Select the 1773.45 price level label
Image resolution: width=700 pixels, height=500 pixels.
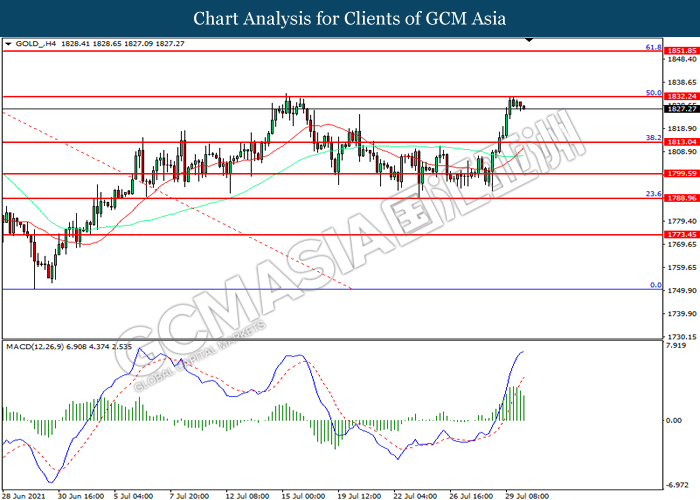coord(682,234)
